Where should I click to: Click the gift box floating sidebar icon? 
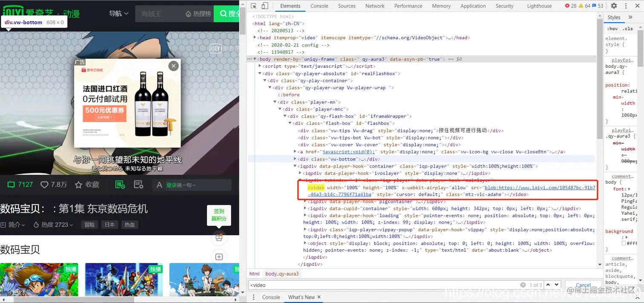219,238
